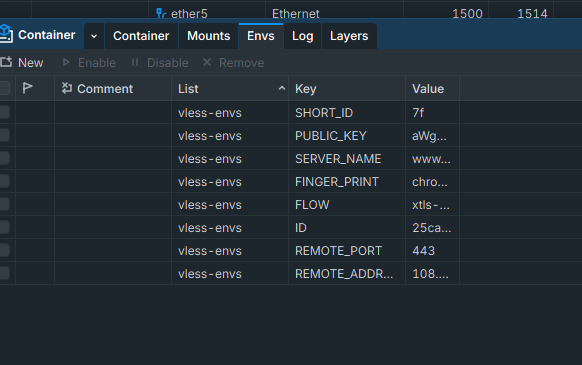Click the 443 value cell

pyautogui.click(x=432, y=251)
